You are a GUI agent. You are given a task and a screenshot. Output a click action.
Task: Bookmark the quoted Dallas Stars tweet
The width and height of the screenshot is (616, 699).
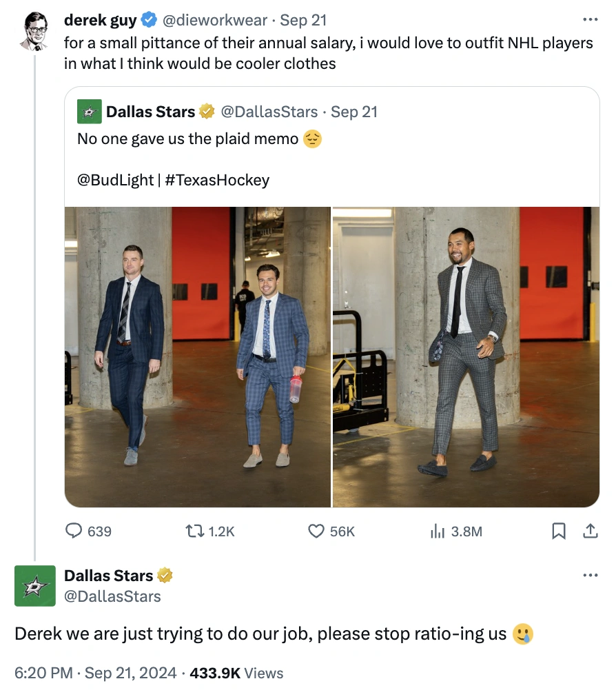(x=559, y=531)
